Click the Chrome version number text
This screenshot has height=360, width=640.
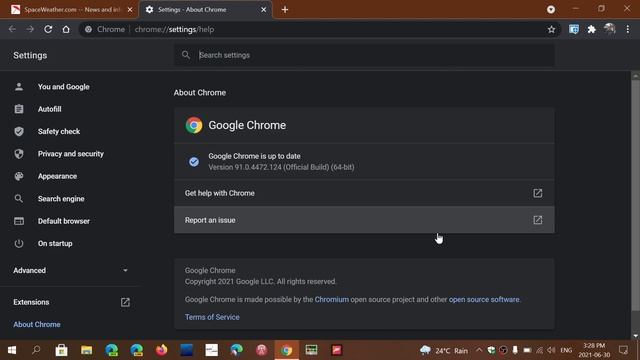[x=281, y=167]
